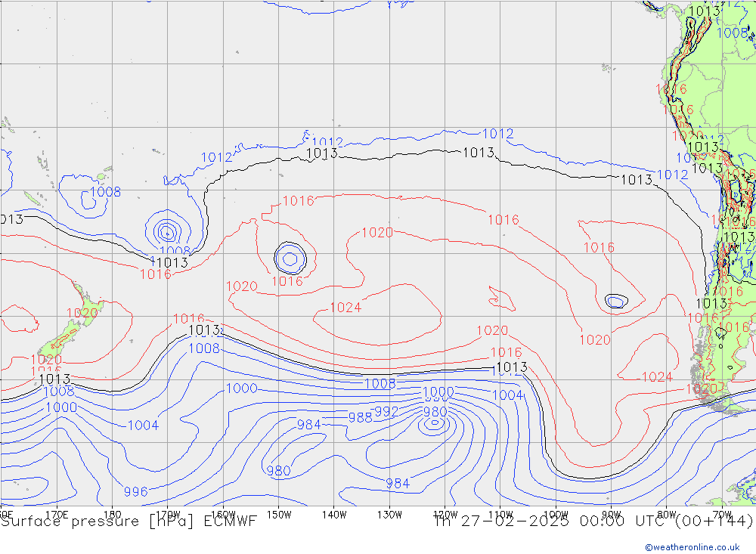Screen dimensions: 756x554
Task: Open the ©weatheronline.co.uk credit link
Action: click(692, 547)
